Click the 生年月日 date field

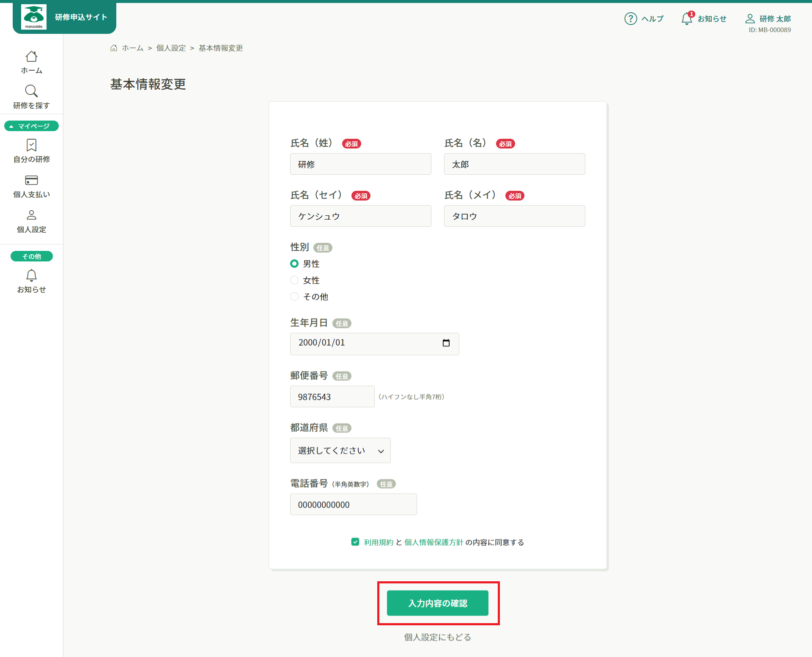(x=375, y=344)
